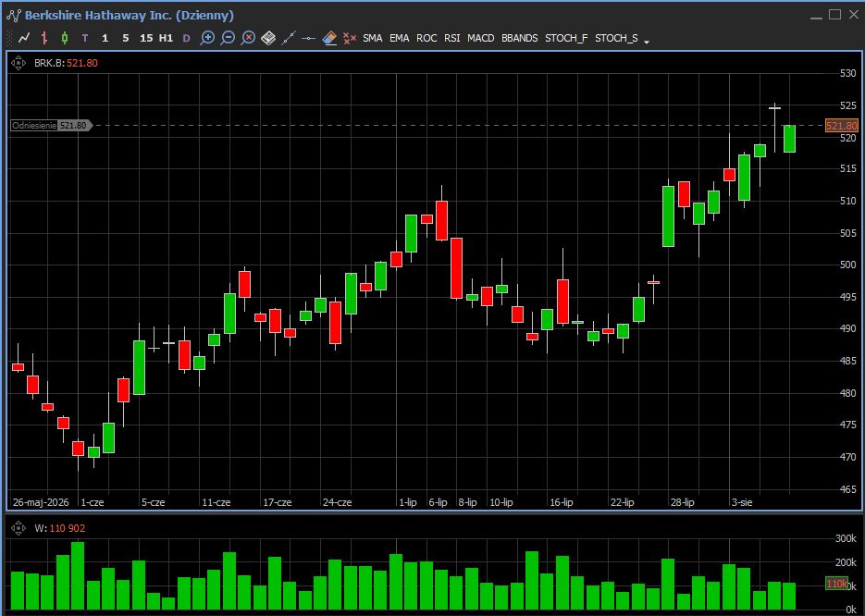Add ROC indicator

(x=426, y=38)
